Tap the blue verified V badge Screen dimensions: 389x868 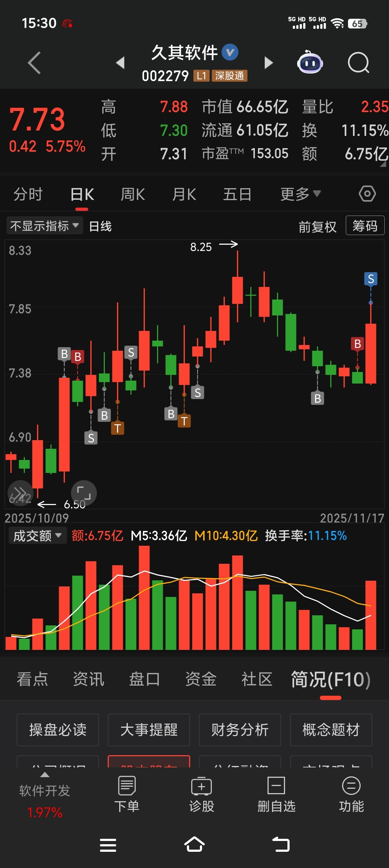tap(230, 52)
